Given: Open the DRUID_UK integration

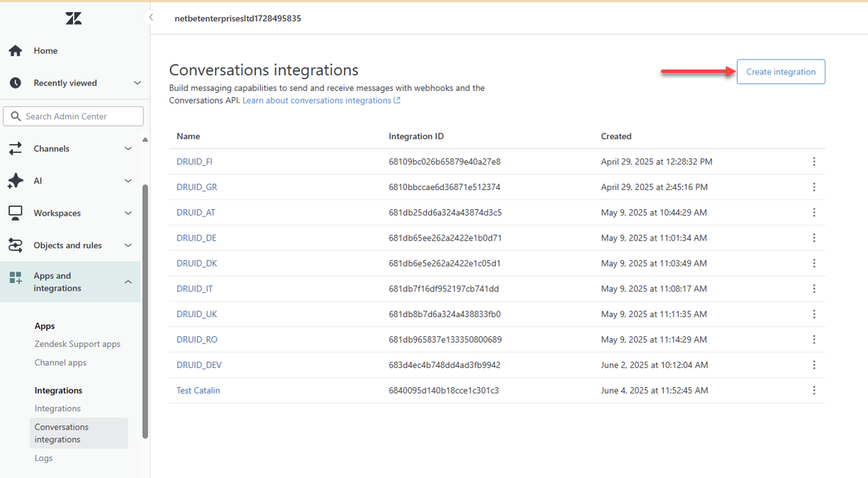Looking at the screenshot, I should point(196,314).
